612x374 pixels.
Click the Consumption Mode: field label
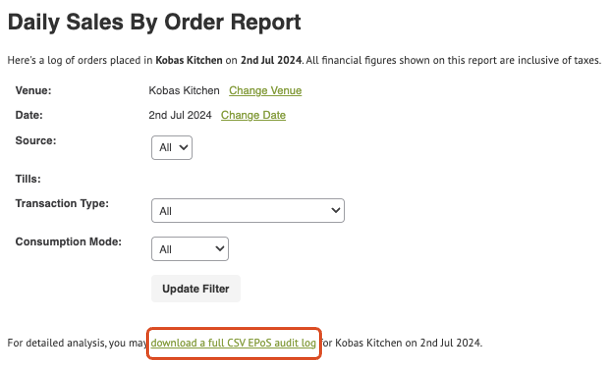(68, 242)
